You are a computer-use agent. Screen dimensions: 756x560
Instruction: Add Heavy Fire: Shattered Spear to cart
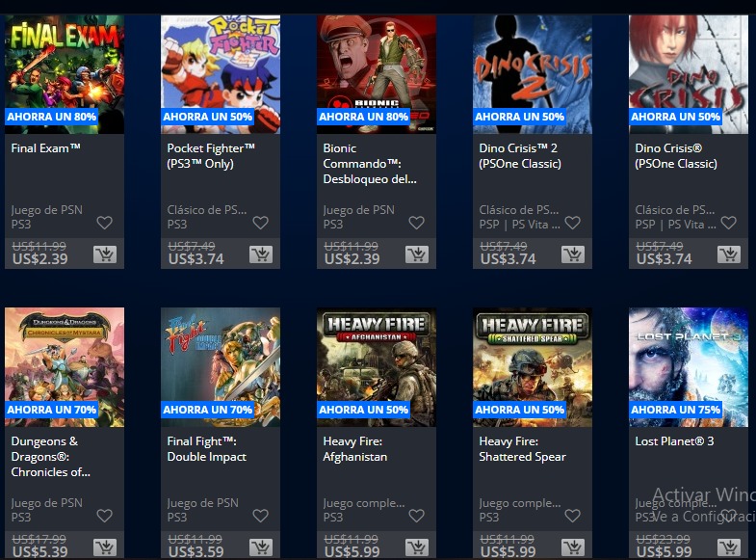[x=573, y=547]
